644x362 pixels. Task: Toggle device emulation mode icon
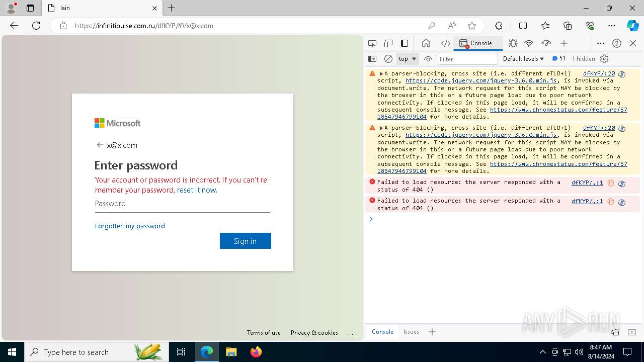point(388,43)
